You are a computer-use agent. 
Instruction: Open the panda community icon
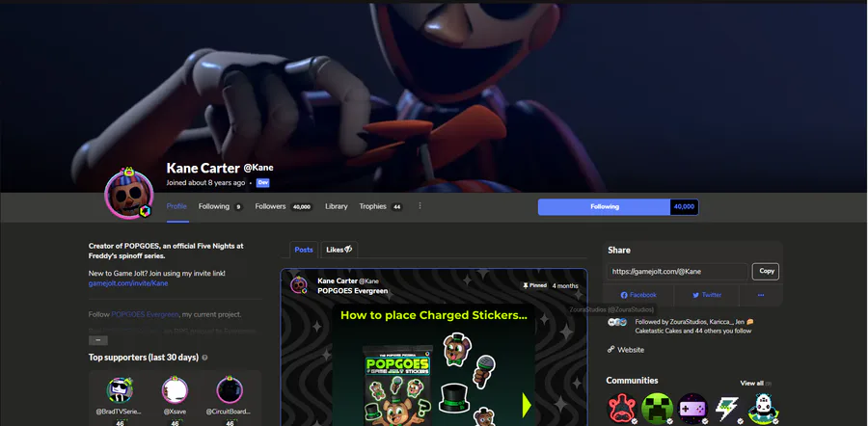[764, 409]
